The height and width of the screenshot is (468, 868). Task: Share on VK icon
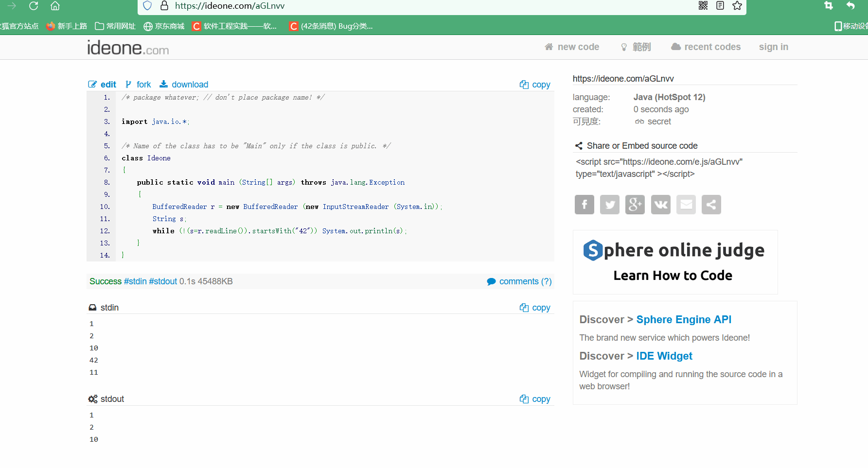661,205
